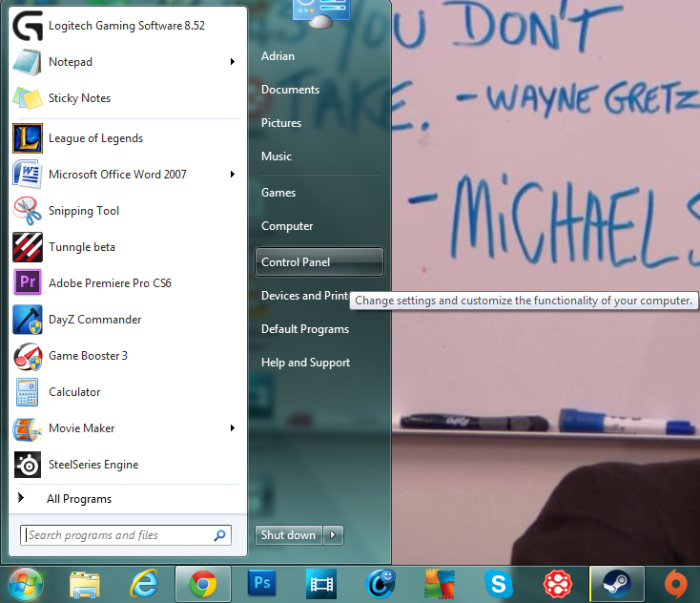700x603 pixels.
Task: Launch Skype from the taskbar
Action: click(499, 584)
